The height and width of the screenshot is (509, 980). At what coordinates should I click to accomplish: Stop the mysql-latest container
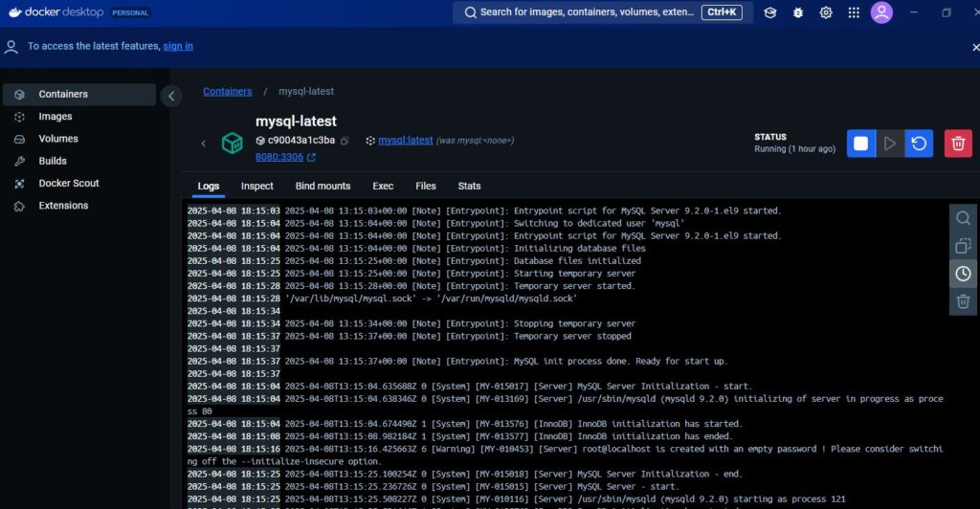[860, 144]
